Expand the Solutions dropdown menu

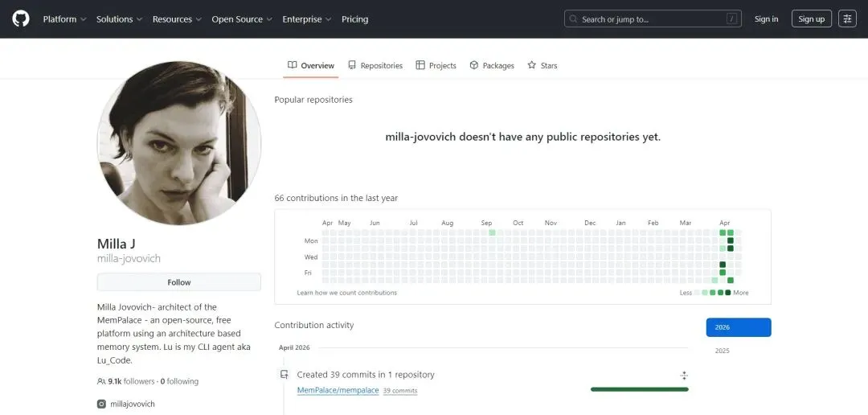tap(119, 19)
